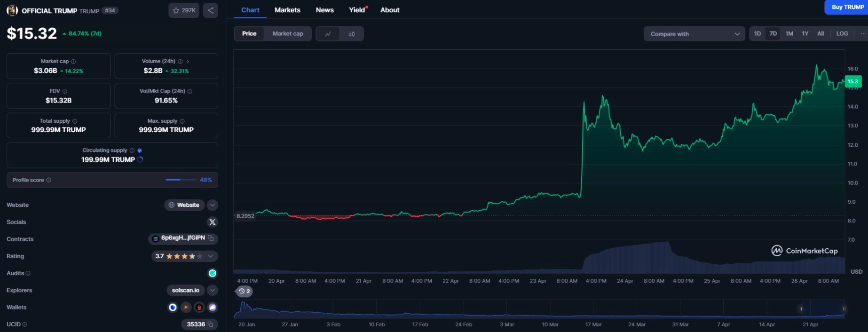Toggle LOG scale on chart

click(x=842, y=34)
